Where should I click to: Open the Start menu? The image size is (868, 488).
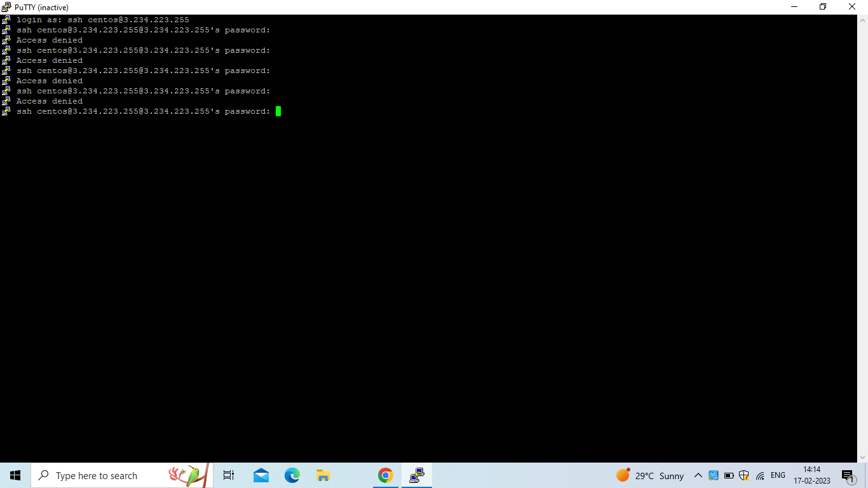pos(14,475)
